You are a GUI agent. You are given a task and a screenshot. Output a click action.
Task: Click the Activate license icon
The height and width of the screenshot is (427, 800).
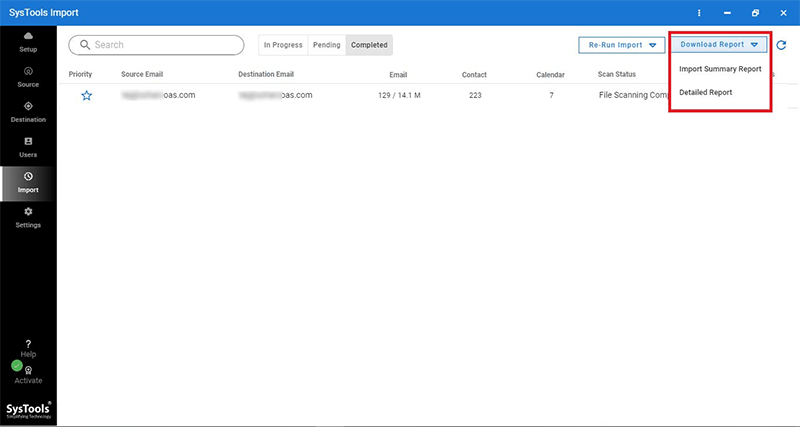[x=28, y=375]
